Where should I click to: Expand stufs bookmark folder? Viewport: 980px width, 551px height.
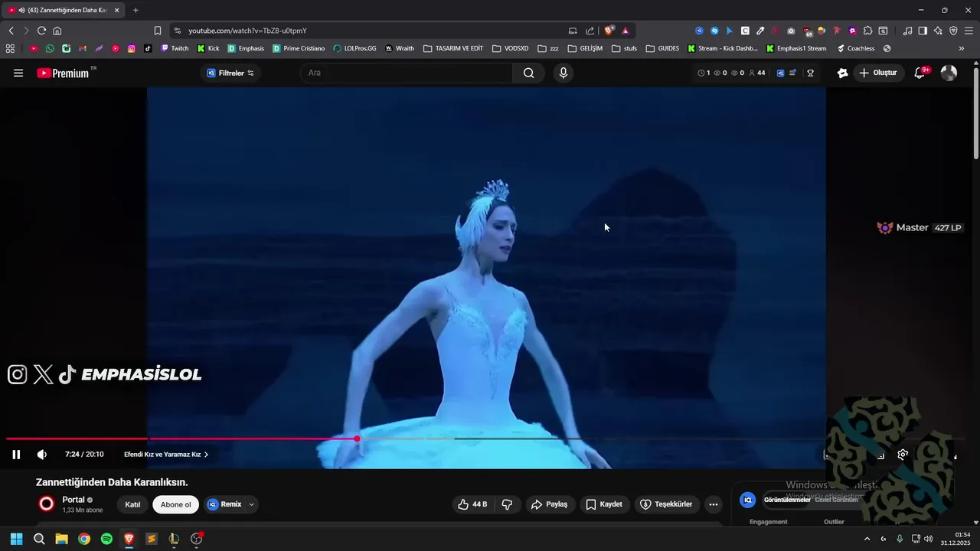624,48
